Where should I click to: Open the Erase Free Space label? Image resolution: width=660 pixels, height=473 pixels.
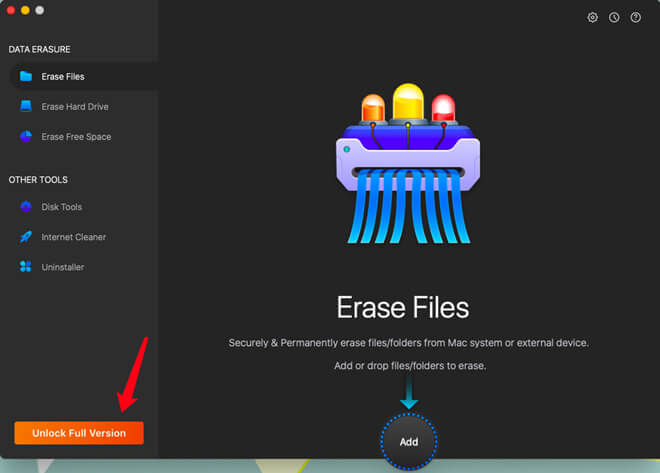point(76,137)
